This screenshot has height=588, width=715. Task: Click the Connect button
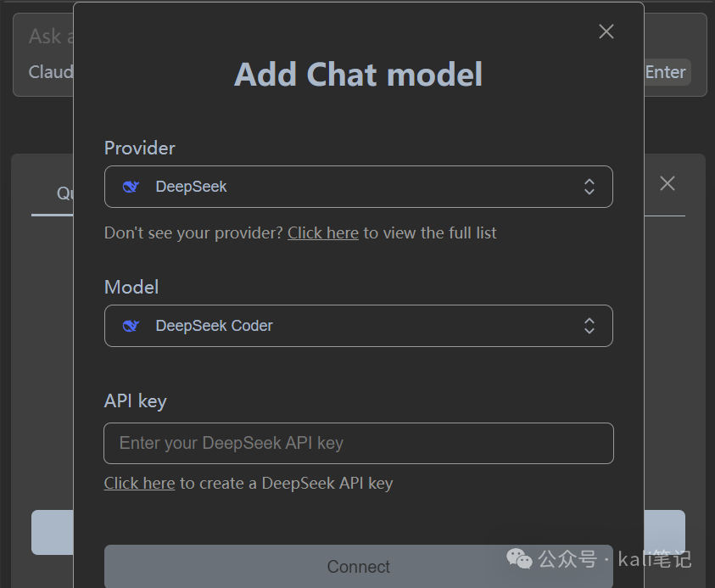[x=359, y=566]
